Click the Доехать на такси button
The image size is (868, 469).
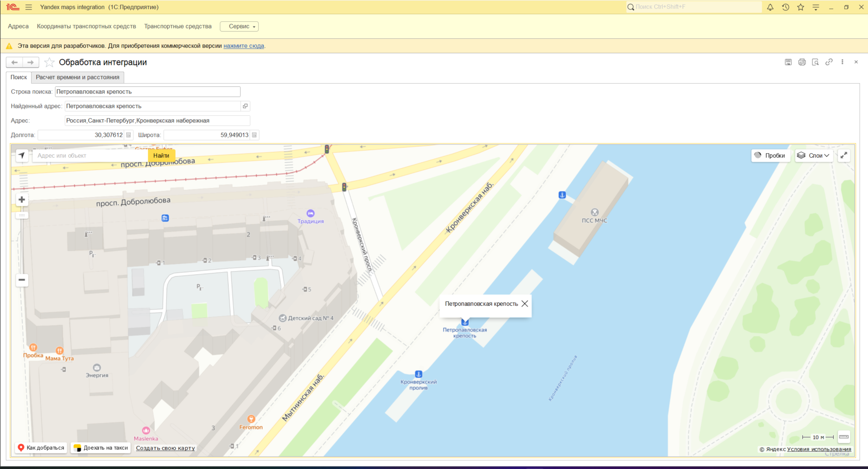pyautogui.click(x=101, y=448)
